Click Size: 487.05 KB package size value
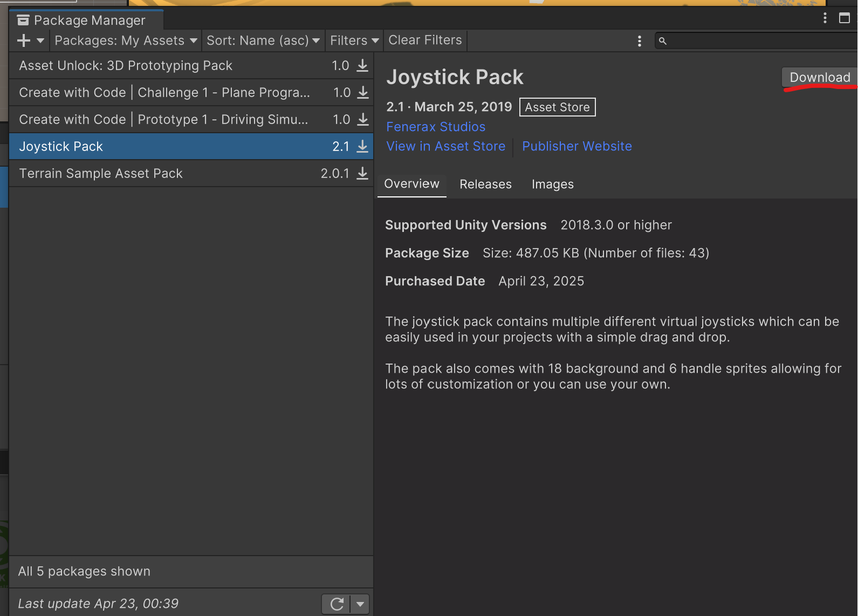This screenshot has width=858, height=616. click(596, 253)
